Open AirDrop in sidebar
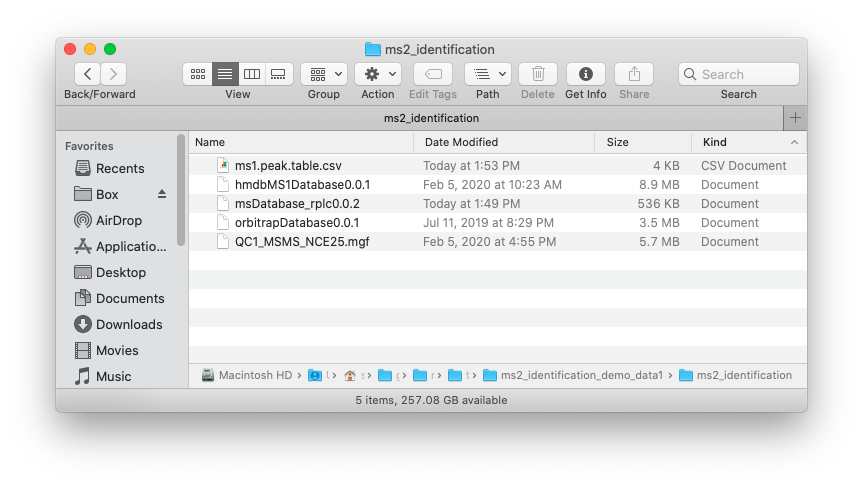Viewport: 863px width, 486px height. (x=108, y=220)
